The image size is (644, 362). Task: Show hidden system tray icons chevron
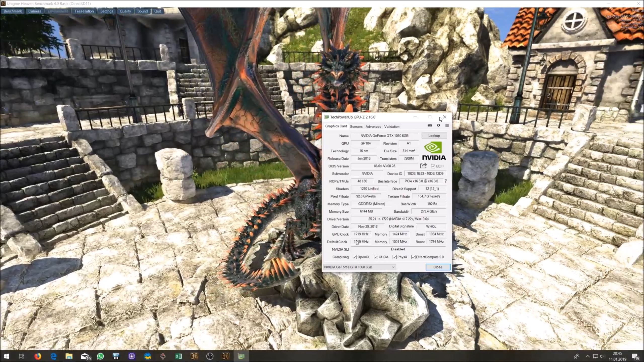tap(588, 356)
